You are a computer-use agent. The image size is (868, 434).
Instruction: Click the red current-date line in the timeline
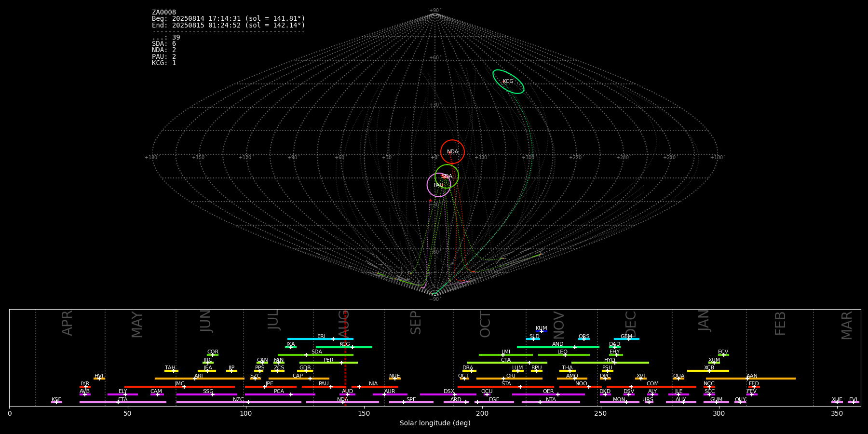point(345,358)
